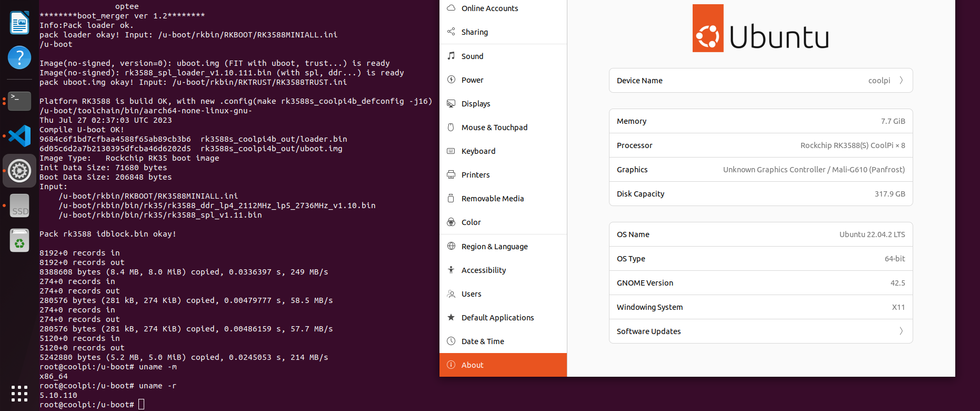Screen dimensions: 980x411
Task: Switch to the Terminal dock icon
Action: 19,101
